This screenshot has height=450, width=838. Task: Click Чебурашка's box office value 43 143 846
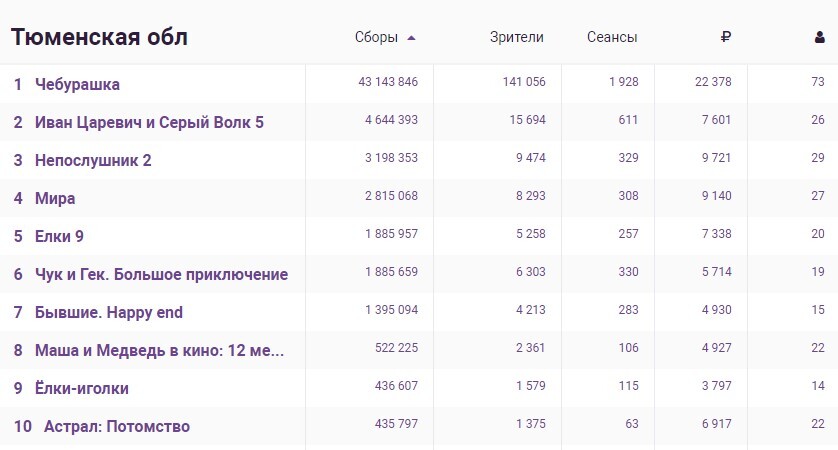click(388, 82)
